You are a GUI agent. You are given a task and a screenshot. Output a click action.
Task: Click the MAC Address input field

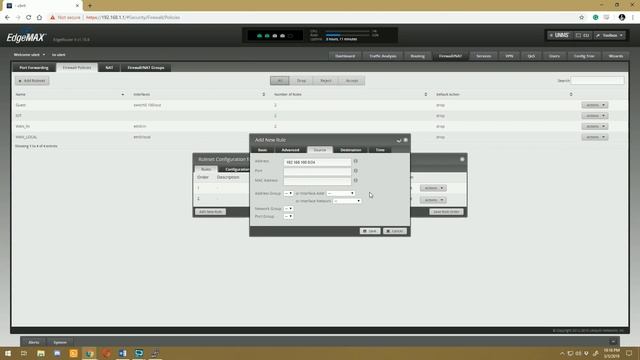(x=317, y=180)
